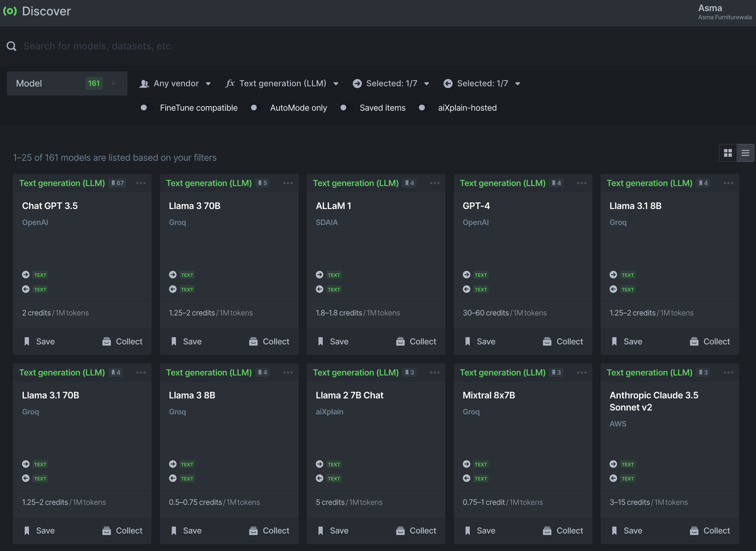Collect the GPT-4 model
This screenshot has height=551, width=756.
coord(563,341)
